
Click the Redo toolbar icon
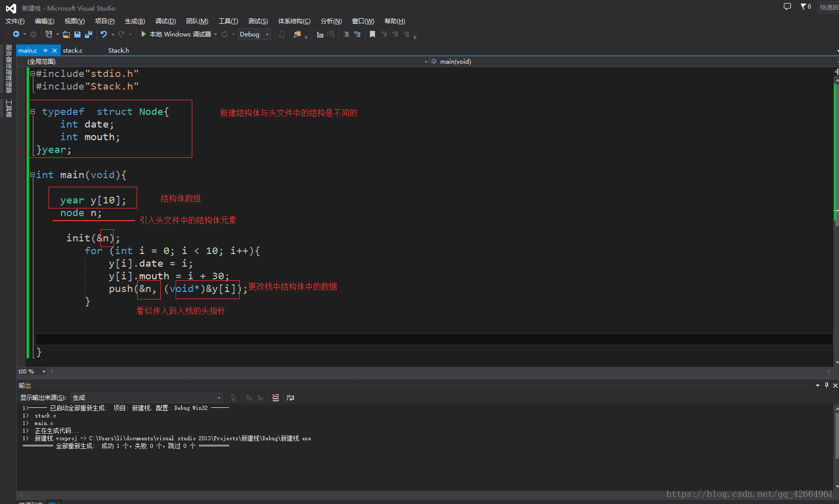click(121, 34)
